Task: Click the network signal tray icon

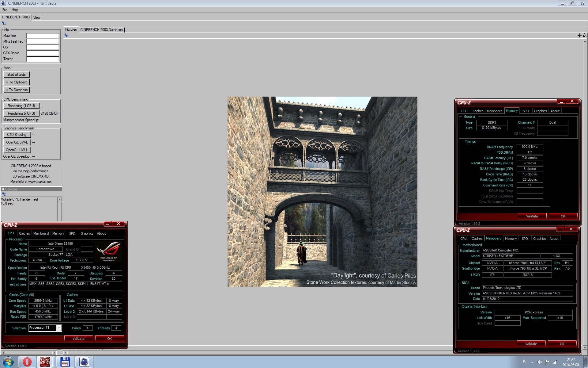Action: point(555,362)
